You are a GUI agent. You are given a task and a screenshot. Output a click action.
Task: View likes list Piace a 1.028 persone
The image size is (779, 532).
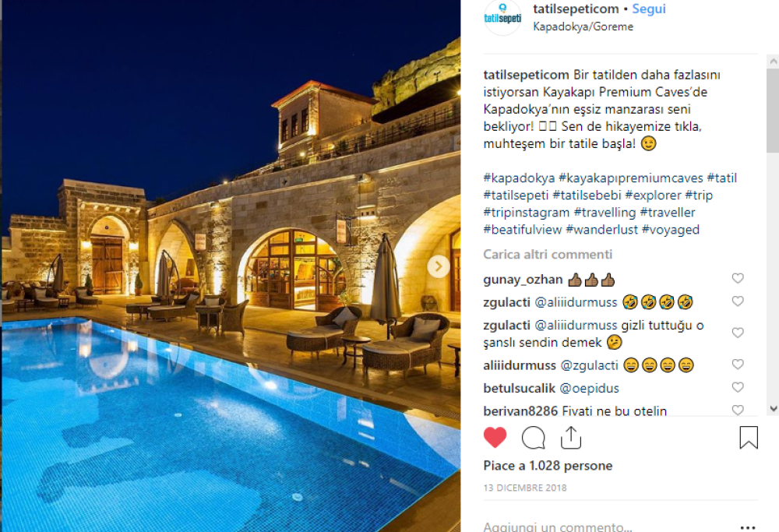548,466
